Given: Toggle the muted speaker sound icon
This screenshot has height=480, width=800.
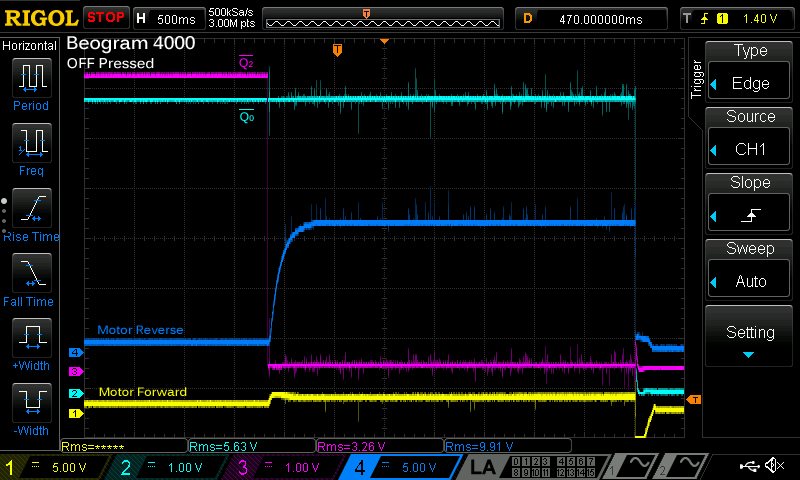Looking at the screenshot, I should click(x=775, y=466).
